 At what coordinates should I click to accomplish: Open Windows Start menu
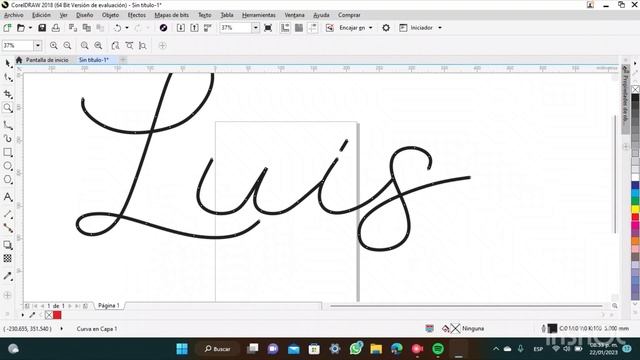point(182,349)
